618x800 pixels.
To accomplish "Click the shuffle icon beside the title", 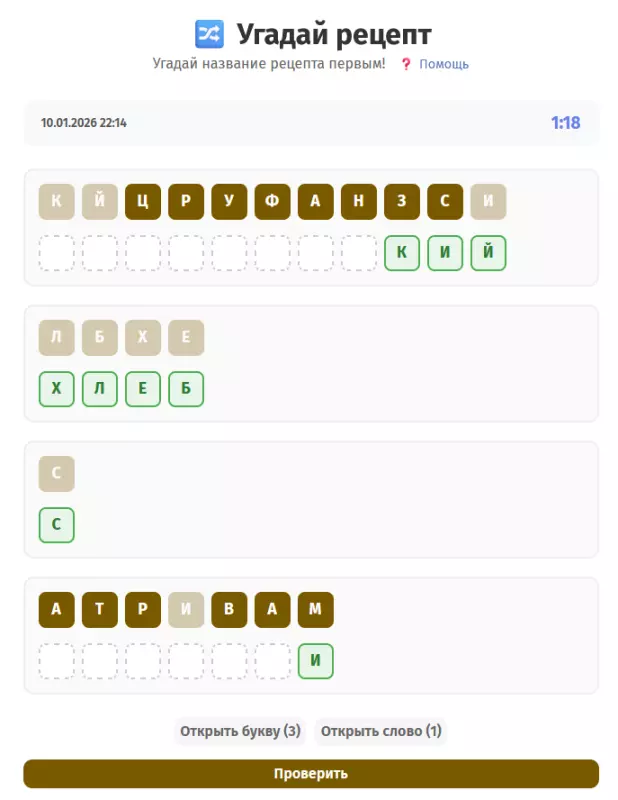I will coord(209,34).
